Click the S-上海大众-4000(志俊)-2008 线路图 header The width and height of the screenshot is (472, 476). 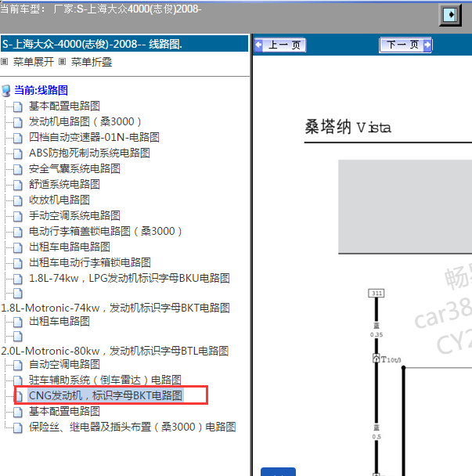point(124,44)
